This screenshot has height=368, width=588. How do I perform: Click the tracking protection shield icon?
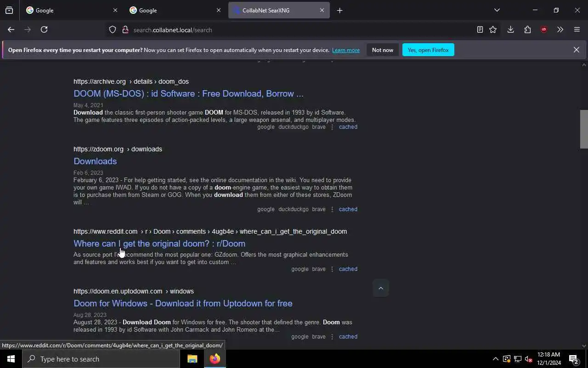click(x=113, y=29)
